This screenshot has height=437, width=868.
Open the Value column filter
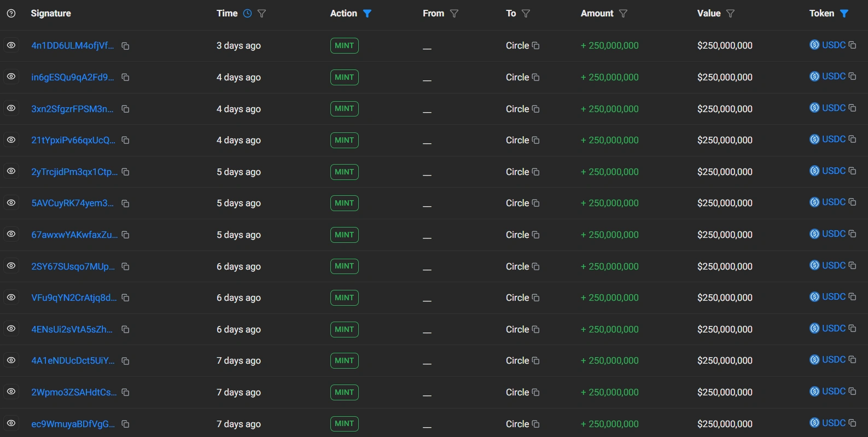(x=730, y=14)
